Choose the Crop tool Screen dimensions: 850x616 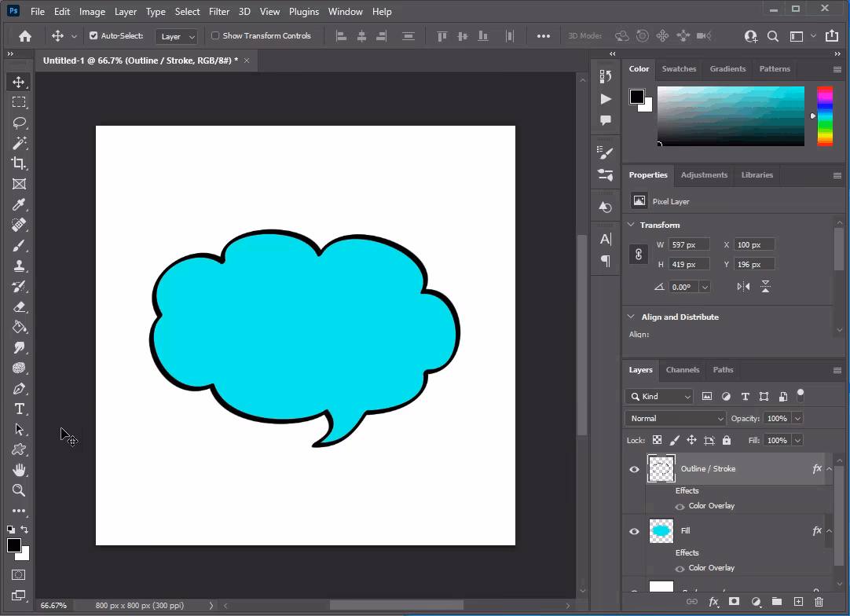(x=19, y=163)
